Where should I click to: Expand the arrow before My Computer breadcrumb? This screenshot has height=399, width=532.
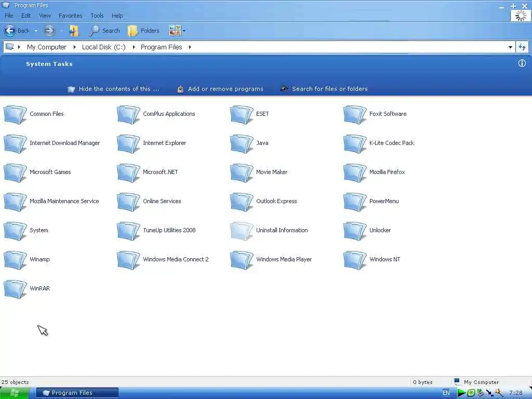point(19,47)
